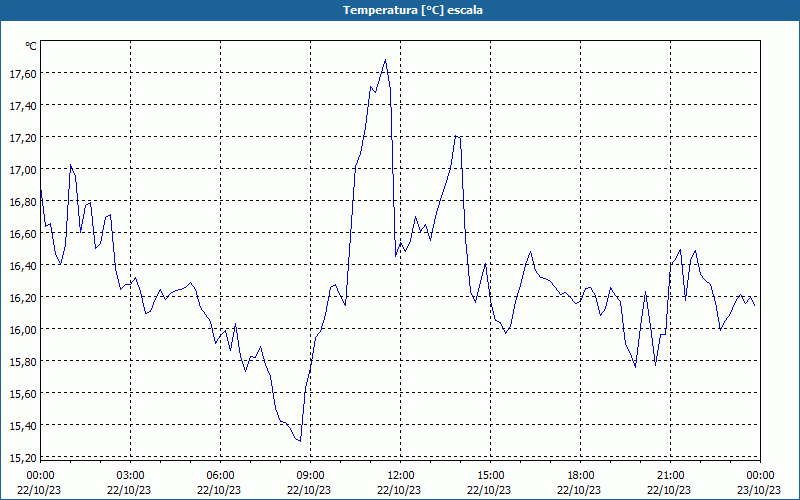
Task: Click the temperature peak near 11:30
Action: 385,60
